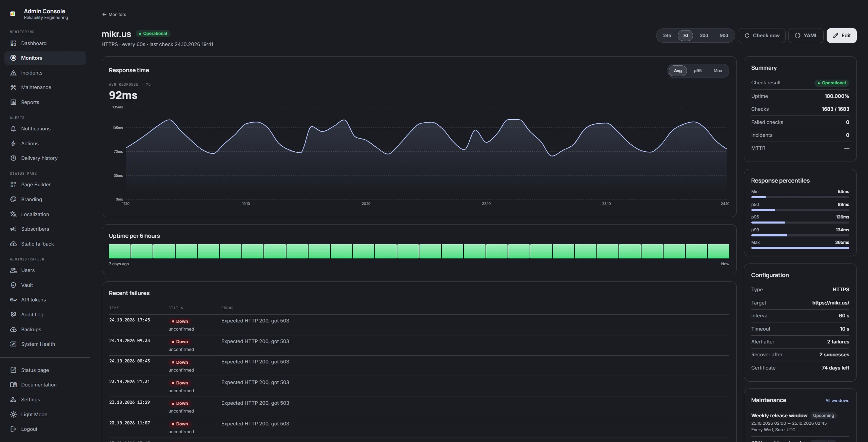This screenshot has height=442, width=868.
Task: Open the All windows maintenance link
Action: 837,401
